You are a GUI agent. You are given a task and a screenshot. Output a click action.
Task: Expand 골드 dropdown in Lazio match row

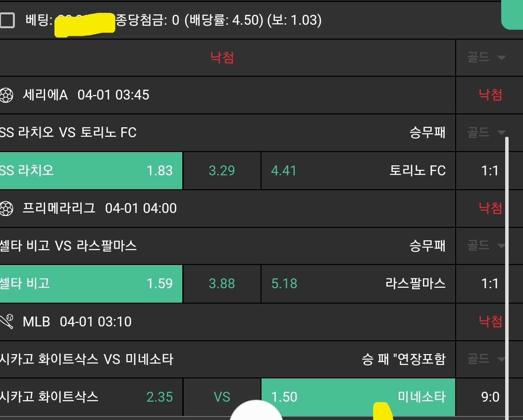(486, 132)
